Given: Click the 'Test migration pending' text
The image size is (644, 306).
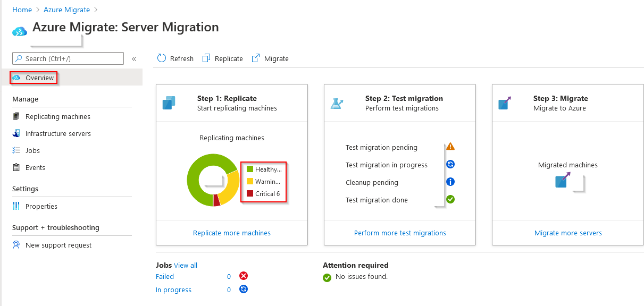Looking at the screenshot, I should pos(381,147).
